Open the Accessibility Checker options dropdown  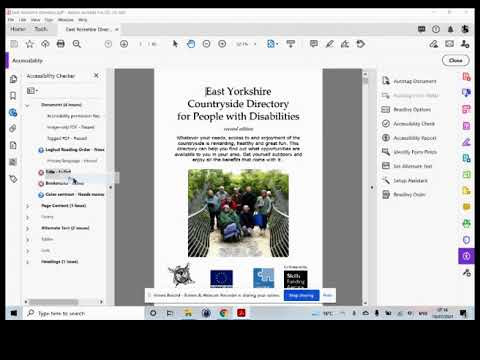pyautogui.click(x=32, y=91)
